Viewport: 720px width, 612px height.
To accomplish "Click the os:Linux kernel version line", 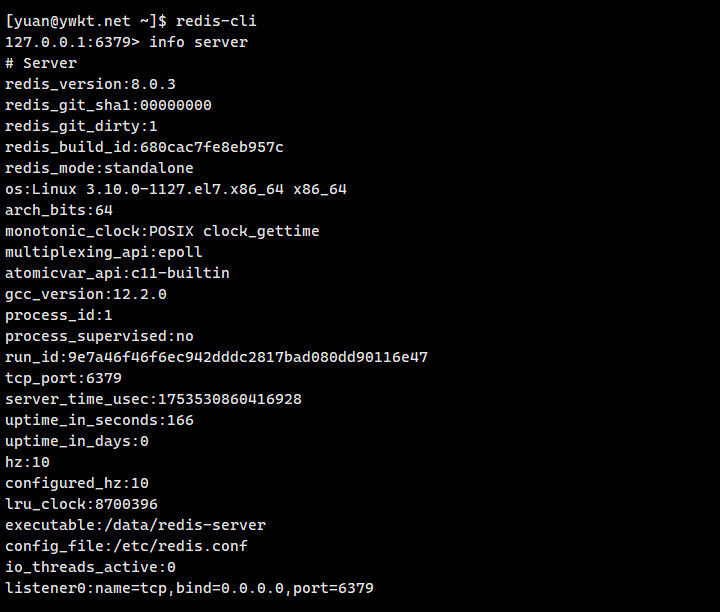I will click(x=176, y=189).
